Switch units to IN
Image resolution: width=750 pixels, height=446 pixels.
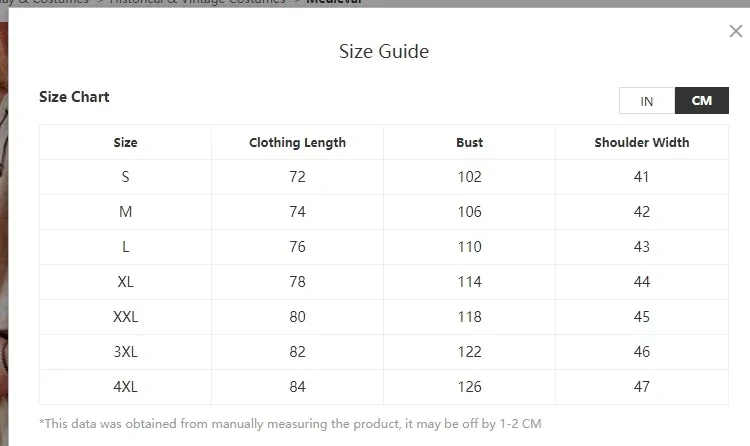[647, 100]
